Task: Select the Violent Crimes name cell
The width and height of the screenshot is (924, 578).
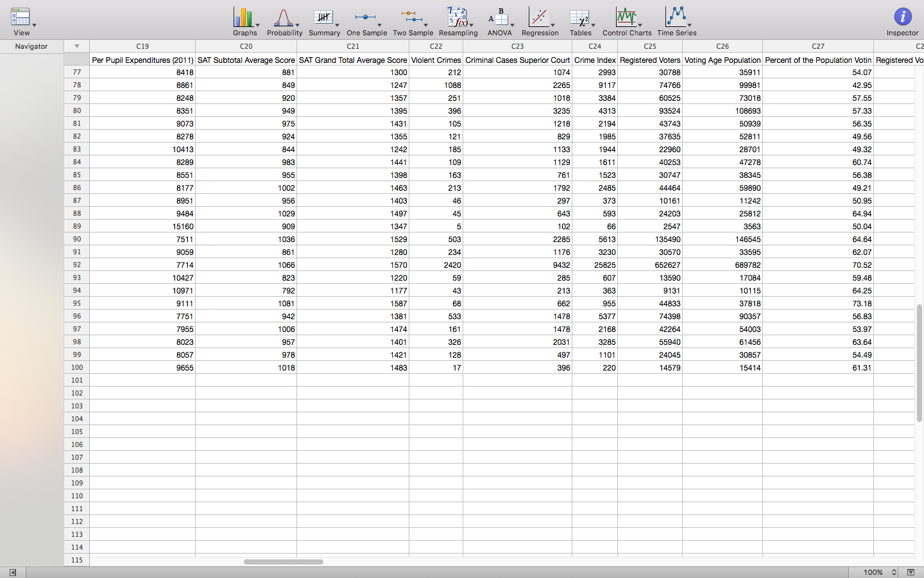Action: click(x=436, y=60)
